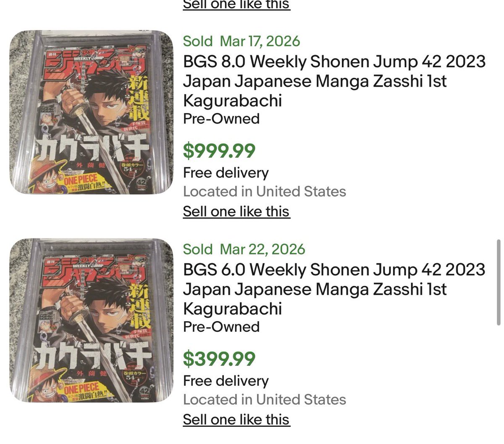This screenshot has width=504, height=444.
Task: Open the BGS 8.0 Weekly Shonen Jump listing title
Action: coord(334,81)
